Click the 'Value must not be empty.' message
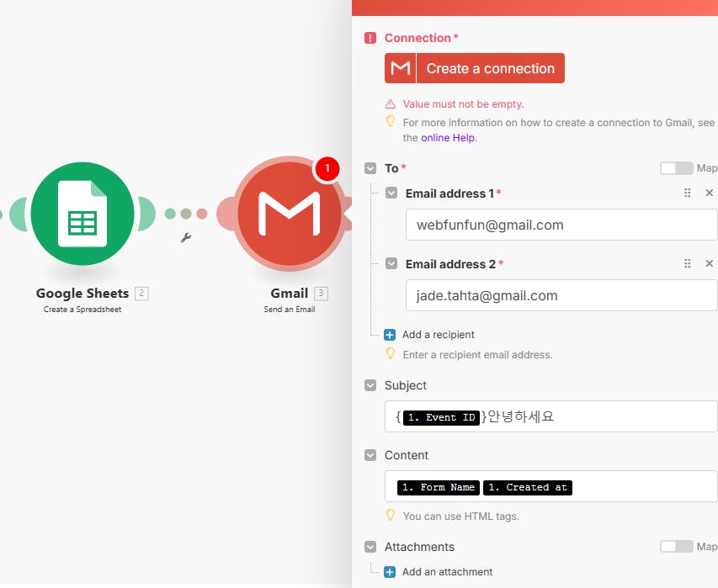Viewport: 718px width, 588px height. click(x=463, y=104)
